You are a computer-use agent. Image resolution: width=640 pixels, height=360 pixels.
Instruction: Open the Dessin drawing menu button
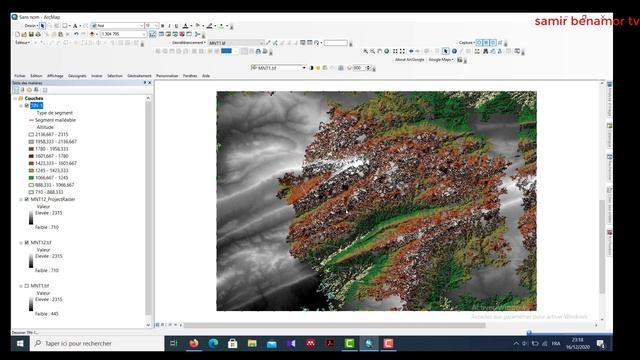pos(31,26)
